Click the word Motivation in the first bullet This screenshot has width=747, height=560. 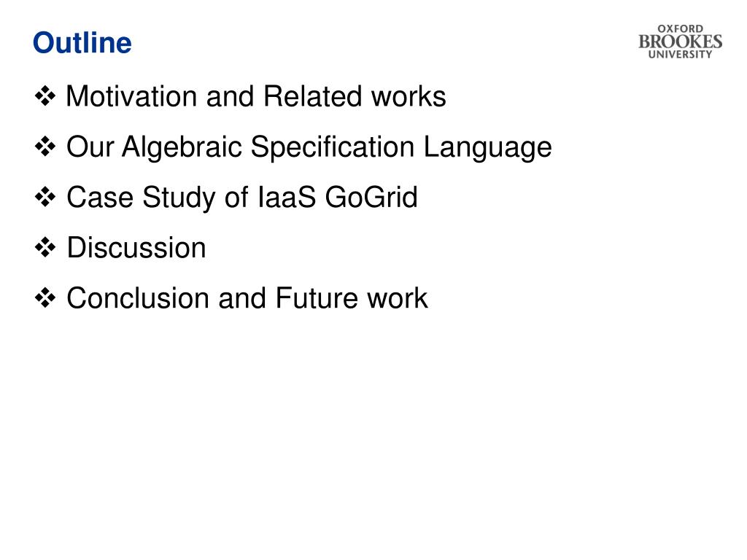pos(131,96)
